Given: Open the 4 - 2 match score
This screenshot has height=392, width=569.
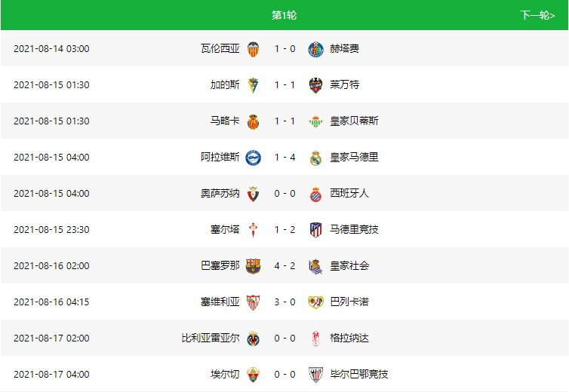Looking at the screenshot, I should click(x=284, y=266).
